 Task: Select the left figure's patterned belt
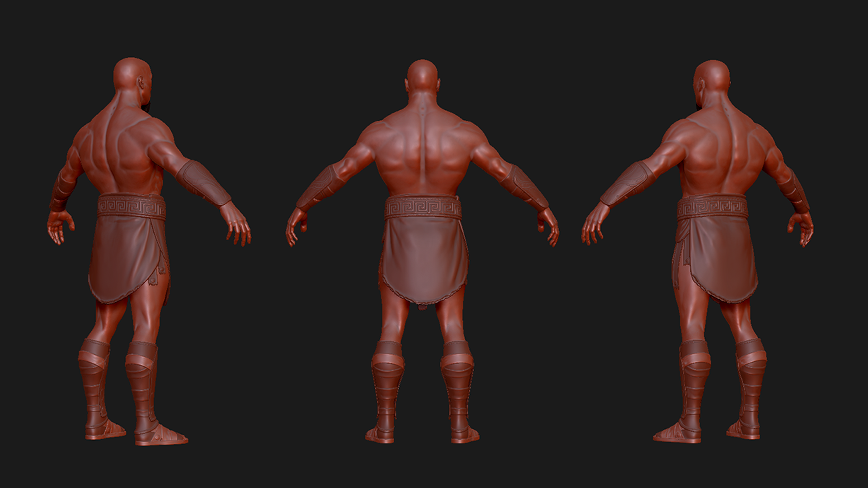[x=131, y=207]
